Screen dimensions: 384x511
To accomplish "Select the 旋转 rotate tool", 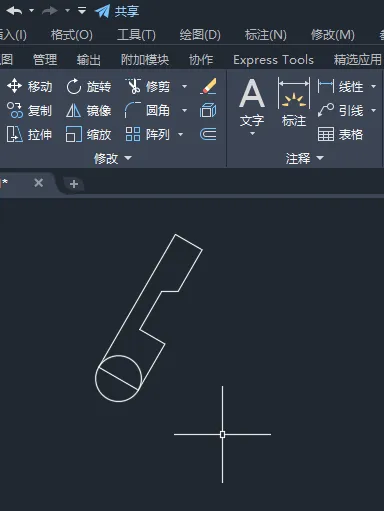I will (x=88, y=87).
